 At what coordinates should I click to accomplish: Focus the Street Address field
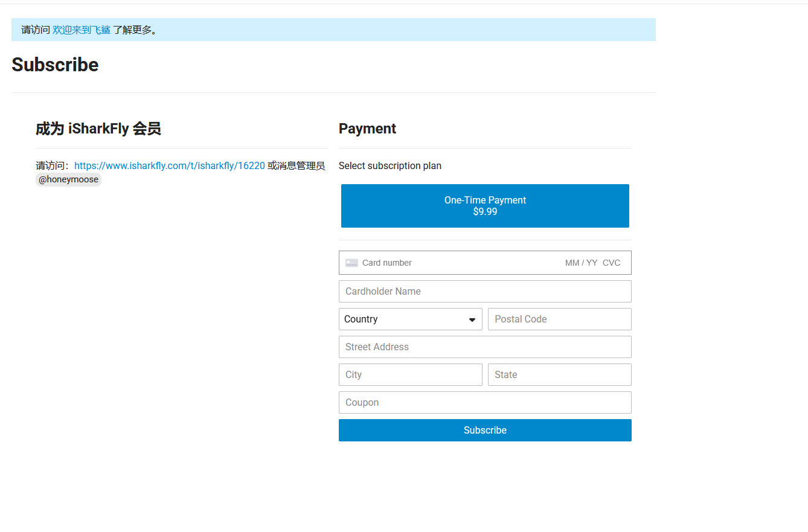[x=485, y=347]
